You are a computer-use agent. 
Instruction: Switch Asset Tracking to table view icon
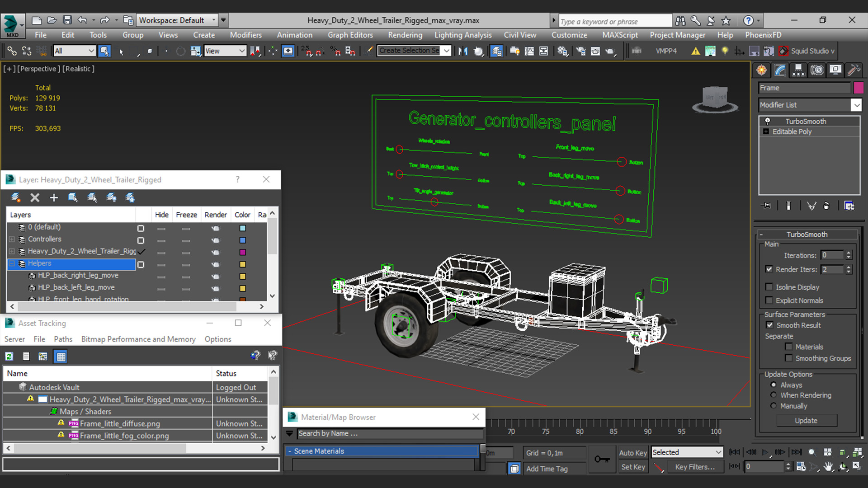[x=61, y=357]
